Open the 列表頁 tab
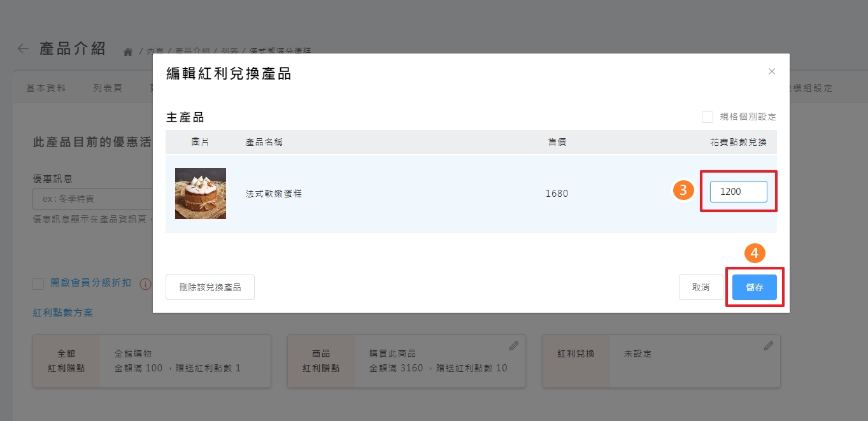Screen dimensions: 868x421 coord(108,89)
